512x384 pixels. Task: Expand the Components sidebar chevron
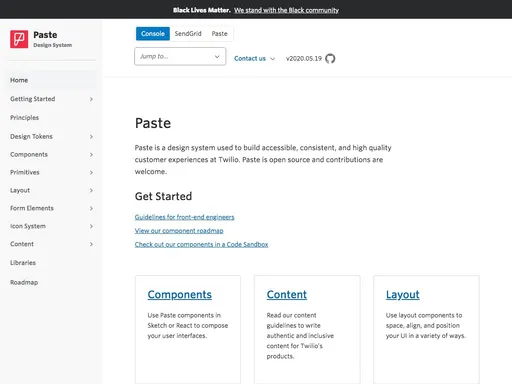[91, 155]
